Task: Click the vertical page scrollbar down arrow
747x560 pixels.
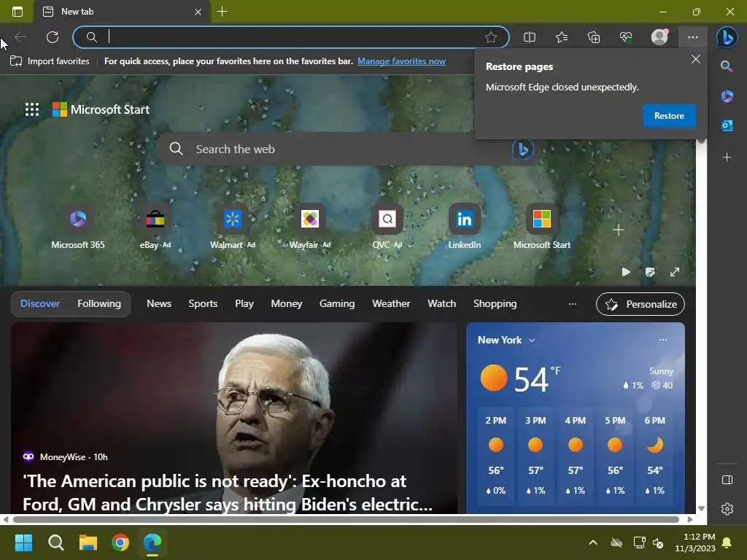Action: click(x=701, y=508)
